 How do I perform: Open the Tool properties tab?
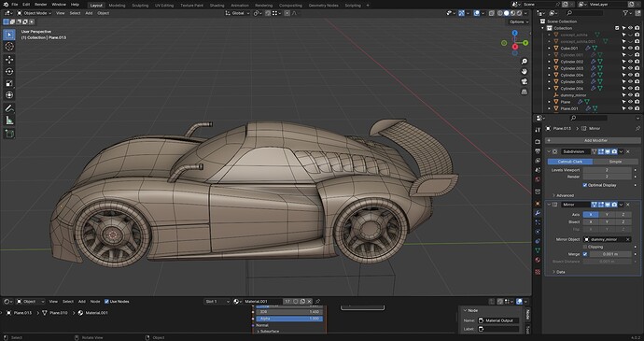click(538, 130)
